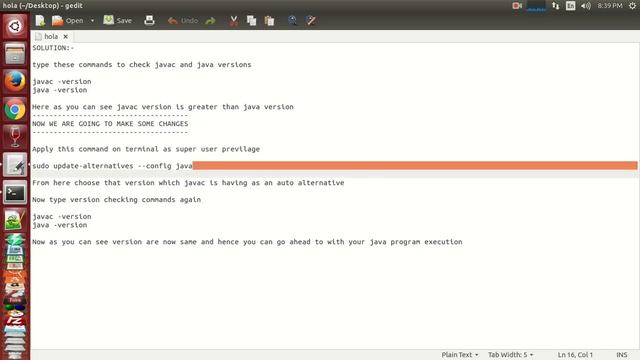The width and height of the screenshot is (640, 360).
Task: Open Find with magnifier icon
Action: coord(292,20)
